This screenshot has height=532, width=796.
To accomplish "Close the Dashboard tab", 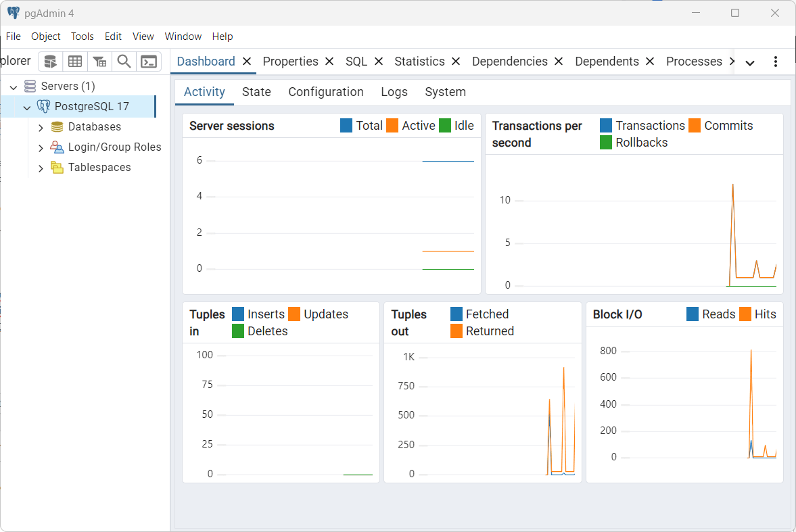I will [x=247, y=62].
